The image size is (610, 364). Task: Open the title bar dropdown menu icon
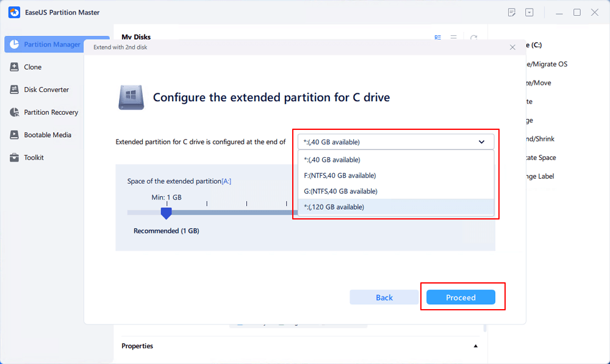[529, 12]
